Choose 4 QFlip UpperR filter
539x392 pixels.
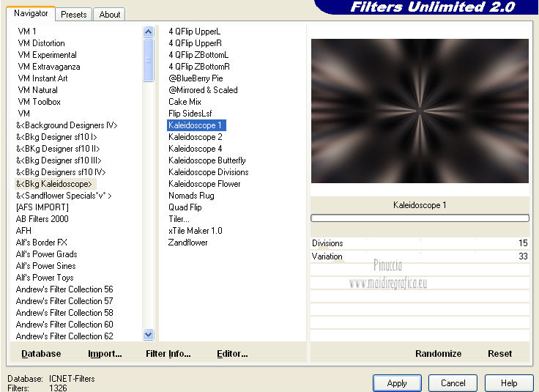tap(195, 43)
